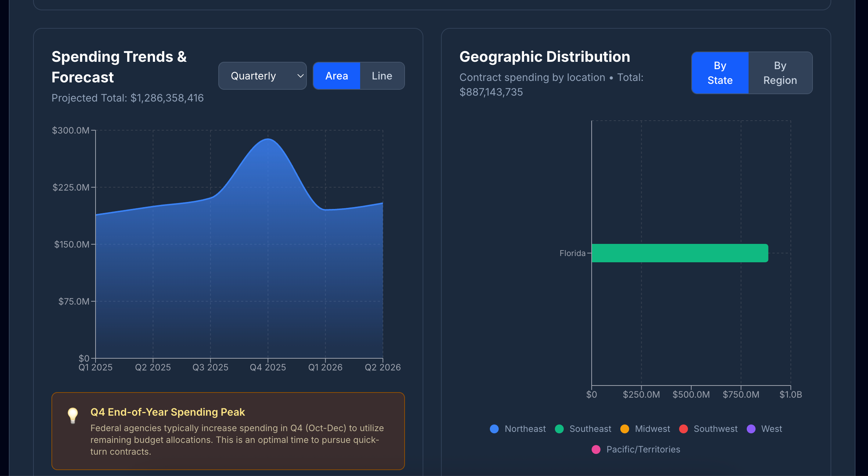868x476 pixels.
Task: Click the West purple legend dot
Action: coord(751,429)
